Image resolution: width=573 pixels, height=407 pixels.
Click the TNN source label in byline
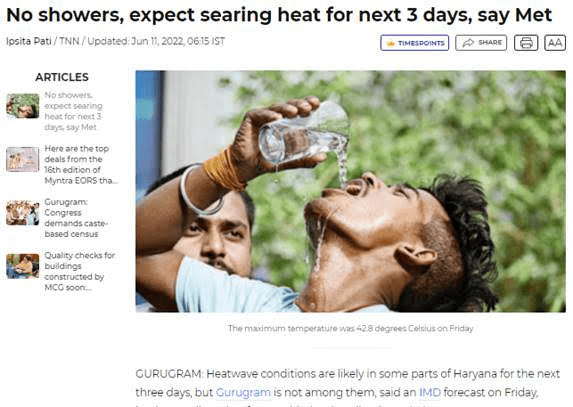tap(69, 41)
